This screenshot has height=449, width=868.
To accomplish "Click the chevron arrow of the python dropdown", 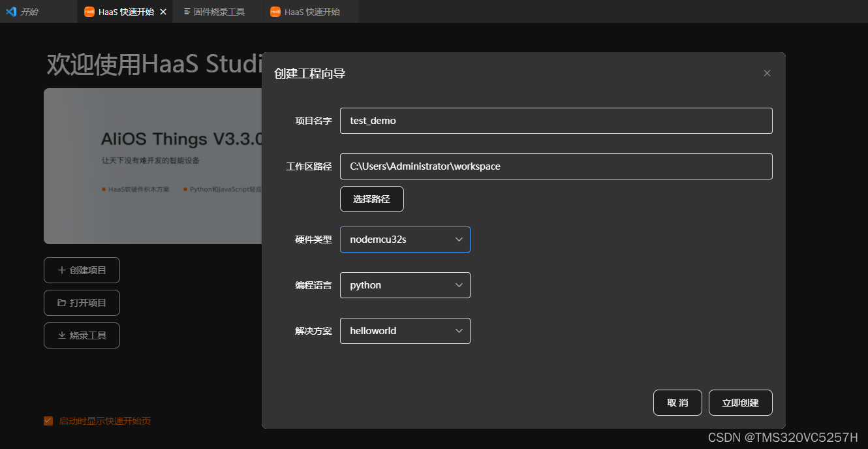I will click(x=459, y=285).
